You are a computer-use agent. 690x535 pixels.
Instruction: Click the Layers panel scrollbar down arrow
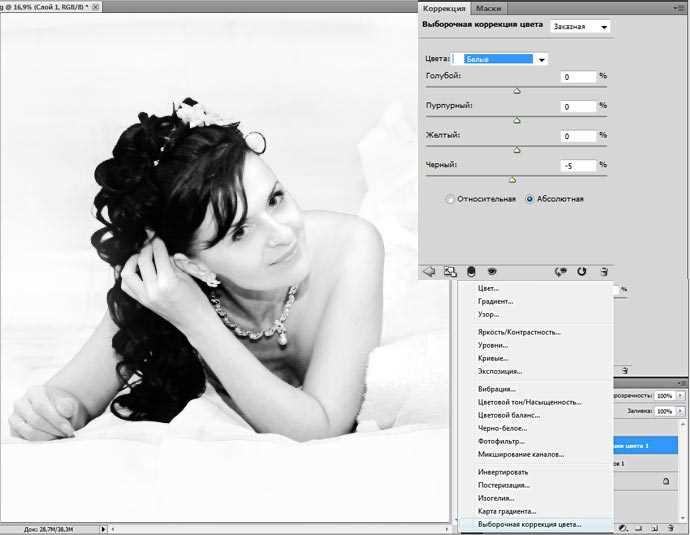click(683, 518)
